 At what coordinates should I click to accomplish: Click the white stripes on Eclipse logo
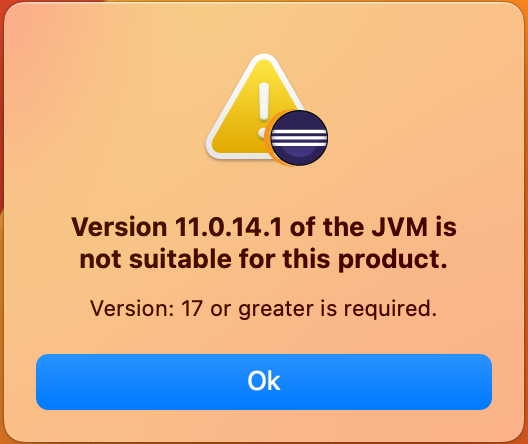point(299,138)
